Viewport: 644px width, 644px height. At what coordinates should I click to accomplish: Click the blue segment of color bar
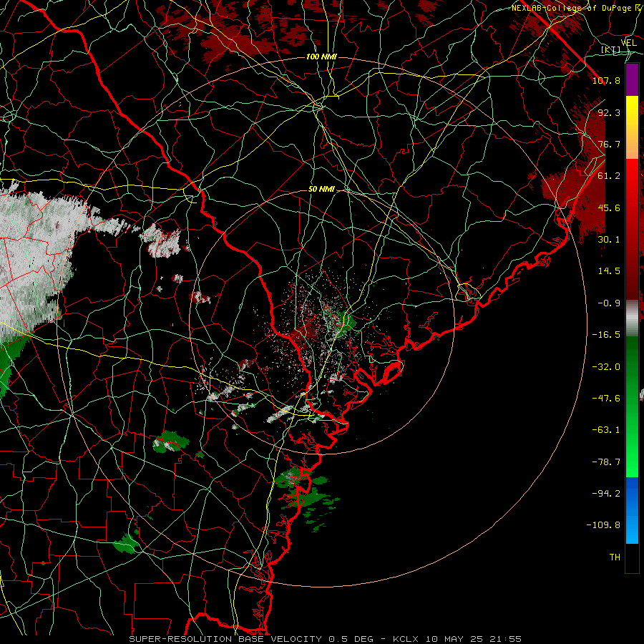pyautogui.click(x=632, y=510)
